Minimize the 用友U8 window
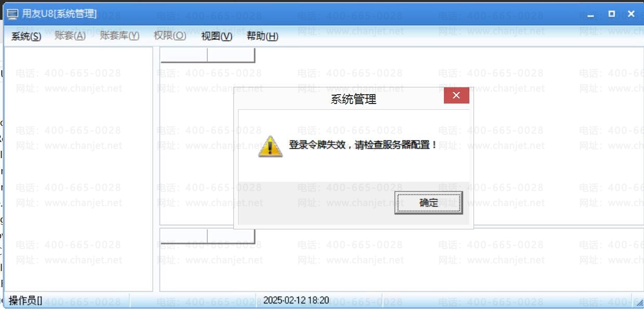 click(590, 14)
